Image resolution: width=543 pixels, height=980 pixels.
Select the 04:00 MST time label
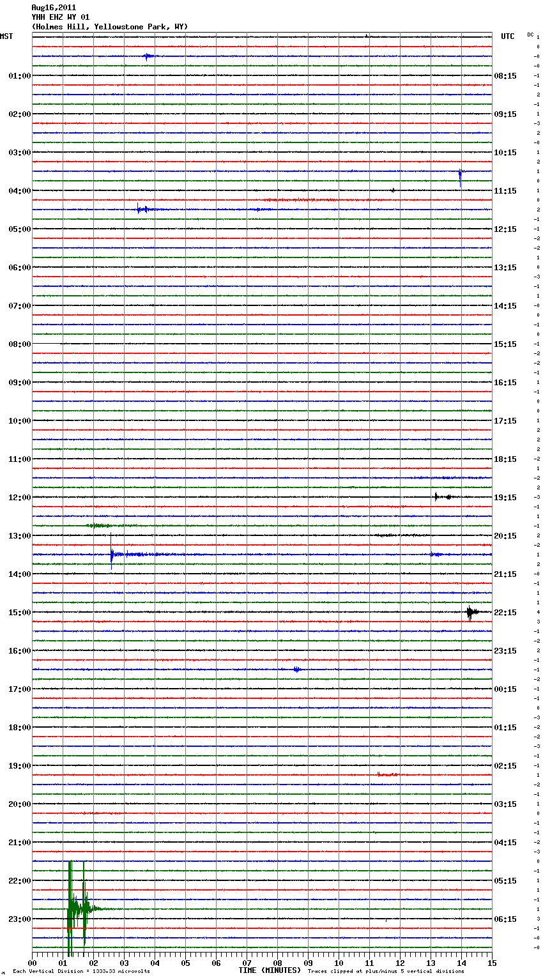pyautogui.click(x=20, y=191)
